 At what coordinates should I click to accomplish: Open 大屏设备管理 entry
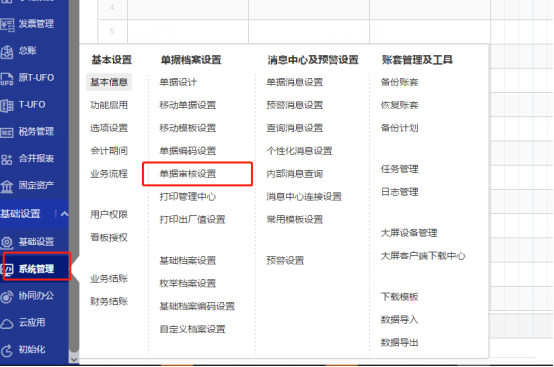pos(409,233)
